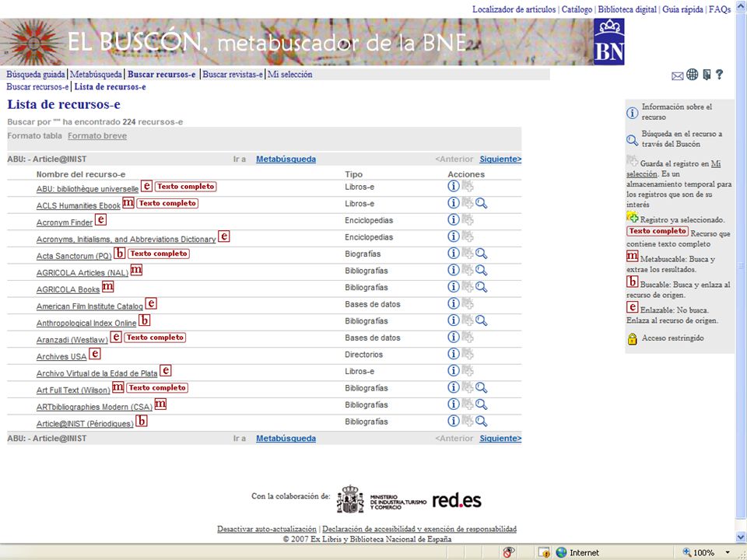Viewport: 747px width, 560px height.
Task: Click Internet zone in status bar
Action: click(577, 552)
